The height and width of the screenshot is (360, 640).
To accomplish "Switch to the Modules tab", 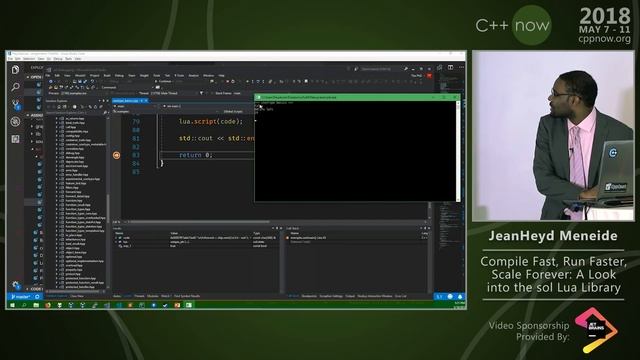I will 153,296.
